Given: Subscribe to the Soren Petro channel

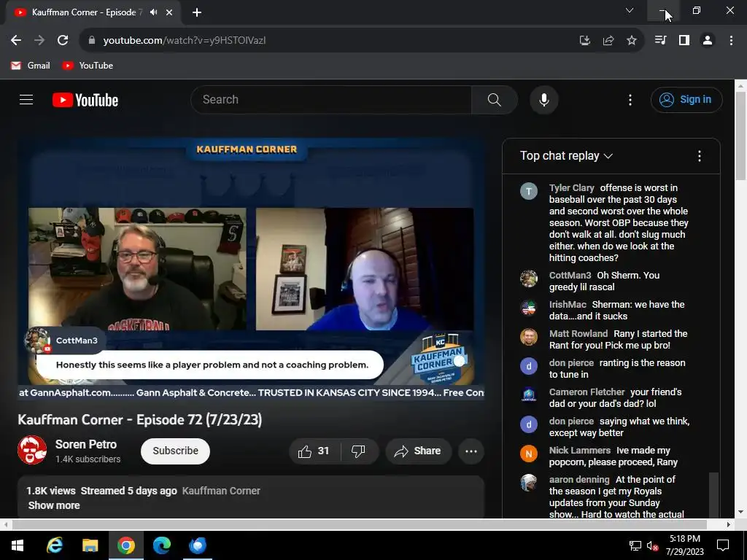Looking at the screenshot, I should click(175, 451).
